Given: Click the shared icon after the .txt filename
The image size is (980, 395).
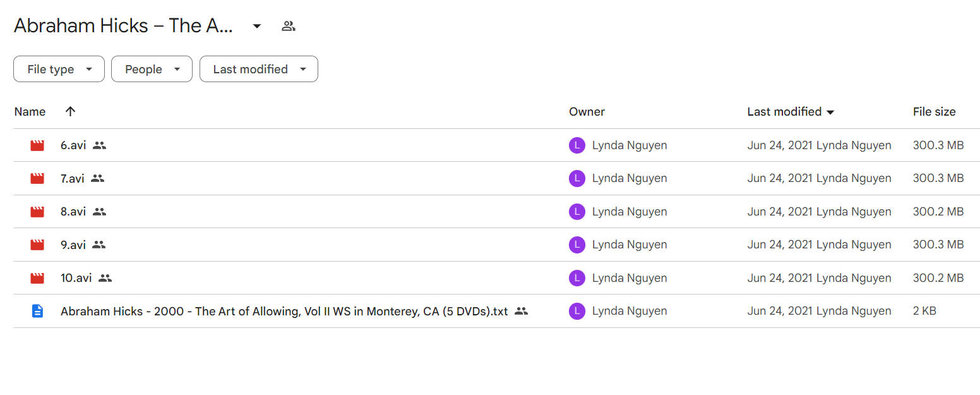Looking at the screenshot, I should 521,311.
